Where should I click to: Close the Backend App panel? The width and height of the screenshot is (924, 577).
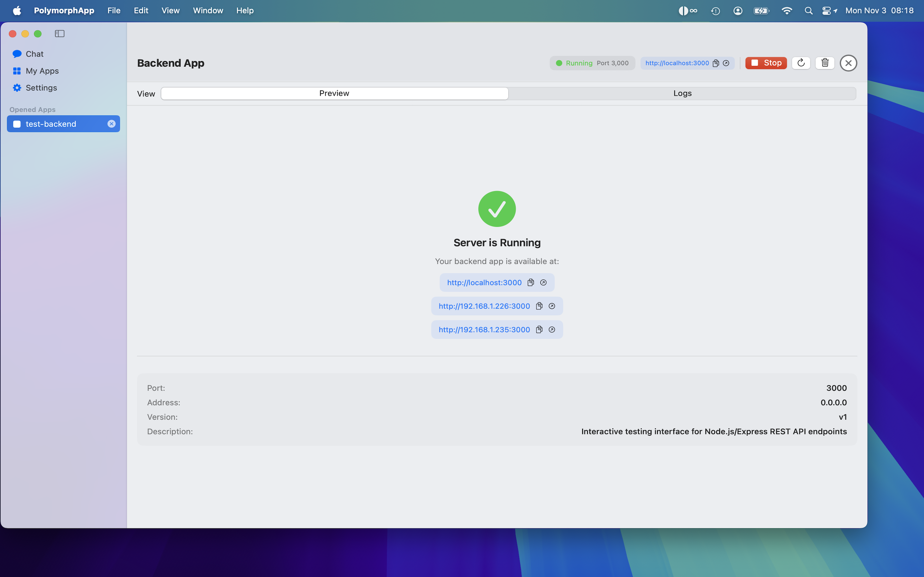848,63
